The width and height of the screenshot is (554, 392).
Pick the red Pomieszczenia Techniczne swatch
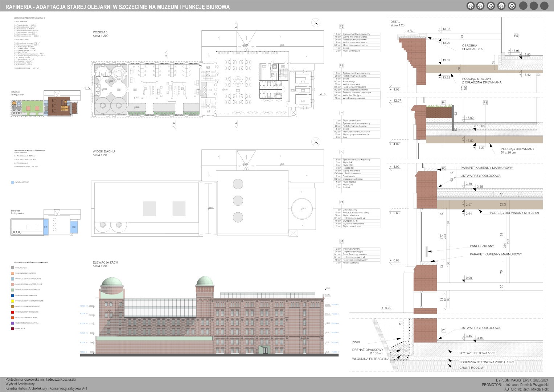pyautogui.click(x=13, y=312)
